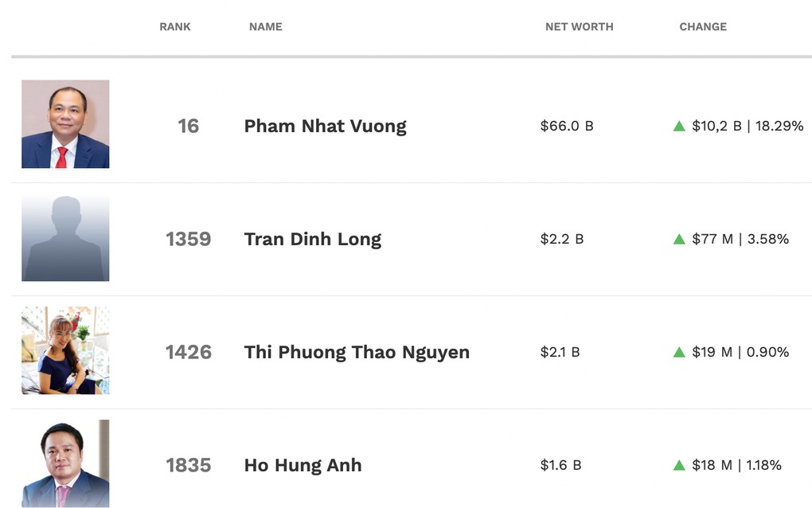812x508 pixels.
Task: Click Ho Hung Anh's profile photo
Action: [x=65, y=463]
